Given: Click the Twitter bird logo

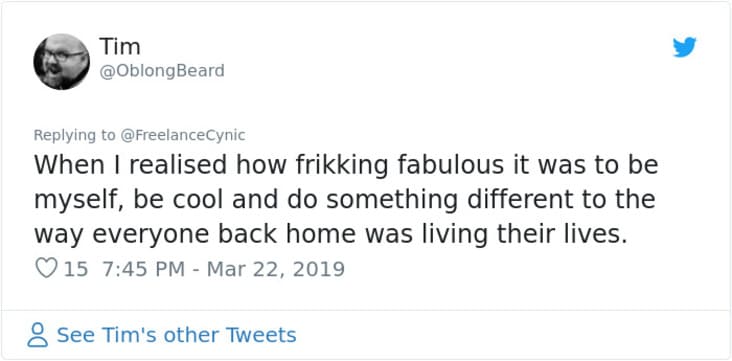Looking at the screenshot, I should point(684,47).
